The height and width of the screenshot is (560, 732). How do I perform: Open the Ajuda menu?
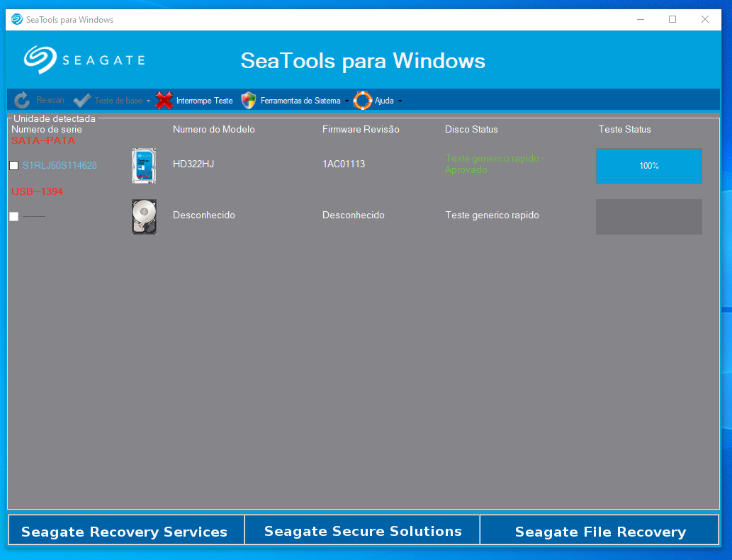(384, 101)
